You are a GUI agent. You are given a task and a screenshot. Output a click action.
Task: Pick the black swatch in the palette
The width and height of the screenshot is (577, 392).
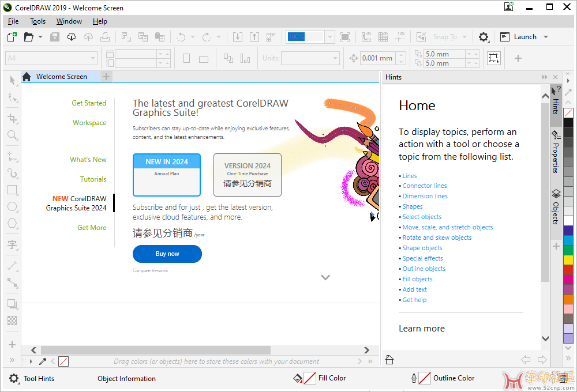pos(568,122)
